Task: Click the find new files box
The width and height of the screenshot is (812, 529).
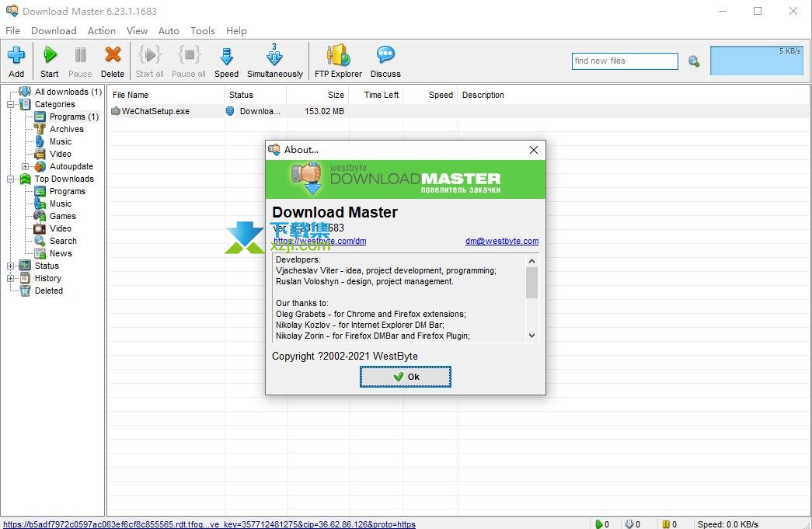Action: pos(625,61)
